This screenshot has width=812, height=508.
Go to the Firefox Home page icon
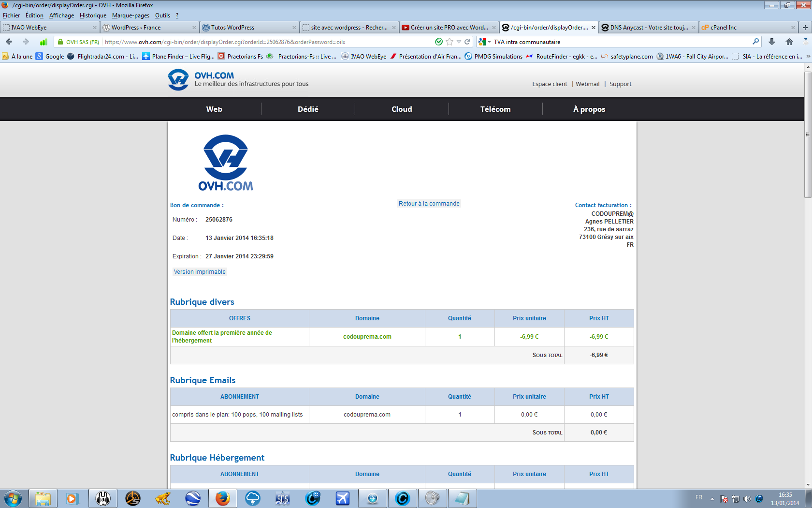[x=789, y=42]
